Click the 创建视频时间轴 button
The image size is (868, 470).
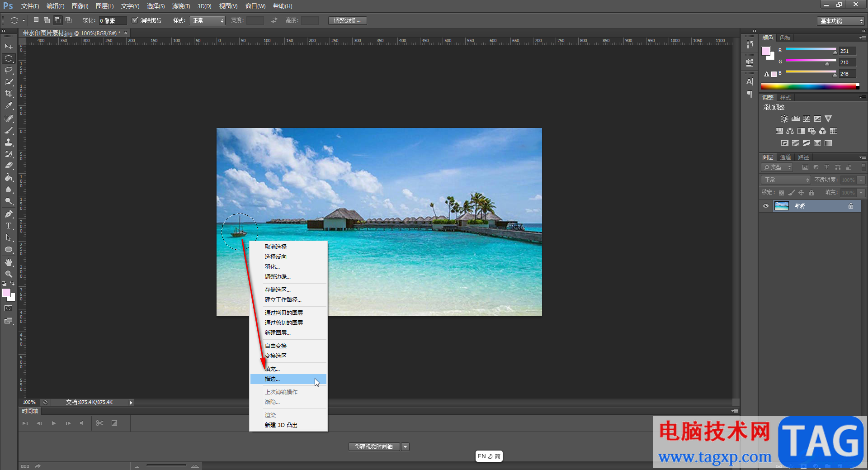click(374, 447)
